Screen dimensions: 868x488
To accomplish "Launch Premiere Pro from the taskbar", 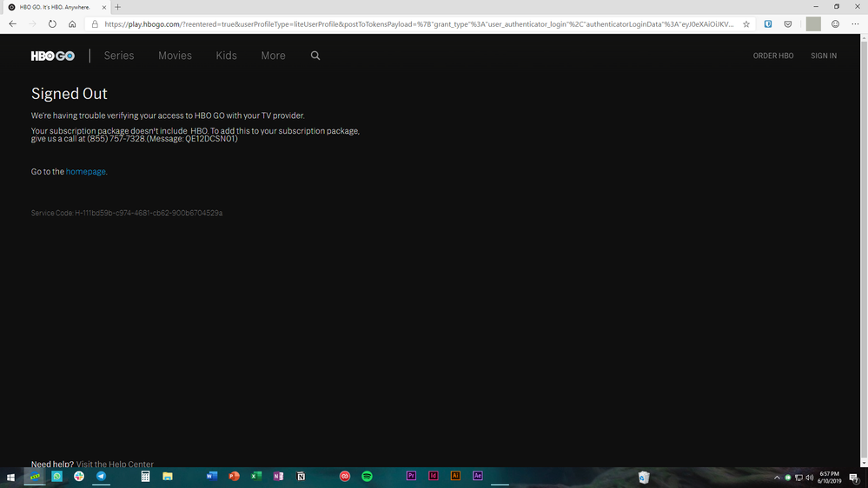I will (411, 476).
